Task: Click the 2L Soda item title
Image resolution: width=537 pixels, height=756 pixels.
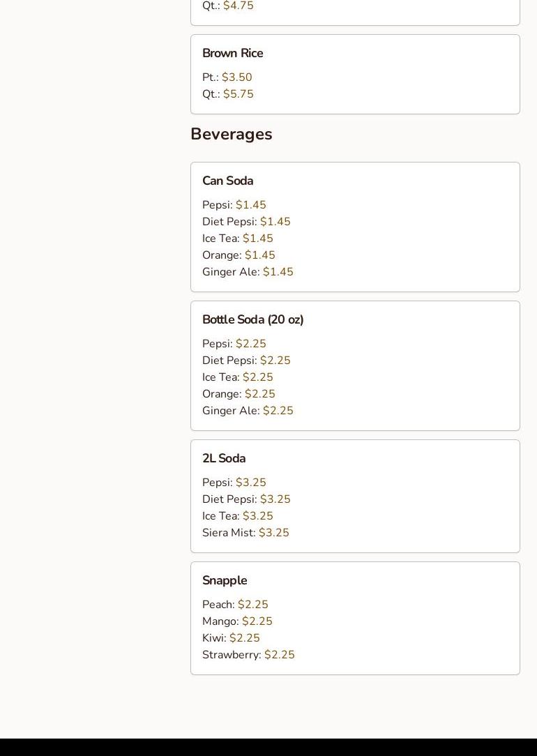Action: pos(224,458)
